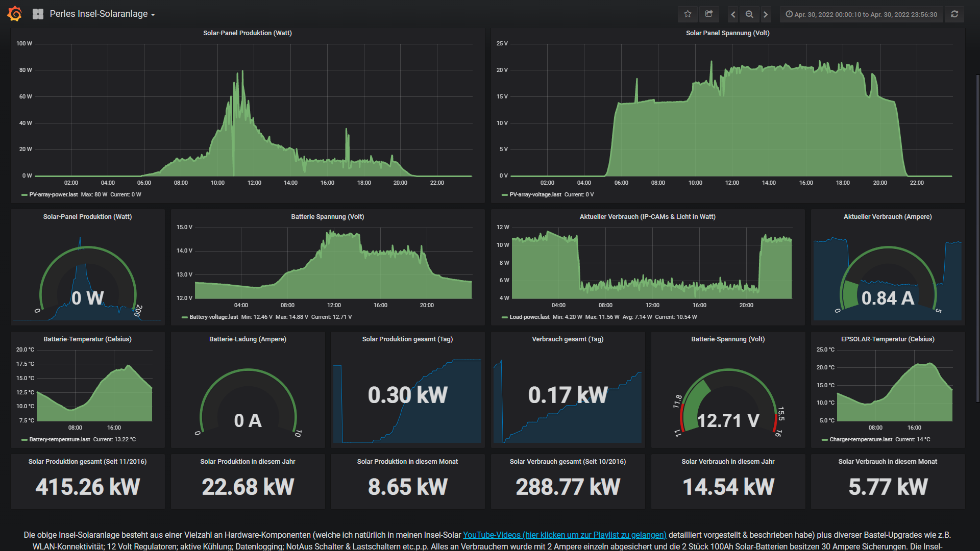Shift time range backward with left arrow
Image resolution: width=980 pixels, height=551 pixels.
pyautogui.click(x=733, y=14)
